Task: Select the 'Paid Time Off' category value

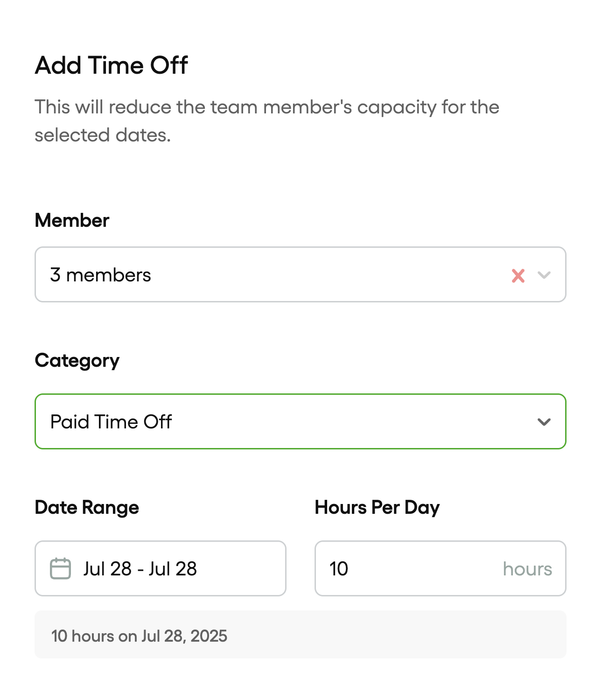Action: pyautogui.click(x=111, y=422)
